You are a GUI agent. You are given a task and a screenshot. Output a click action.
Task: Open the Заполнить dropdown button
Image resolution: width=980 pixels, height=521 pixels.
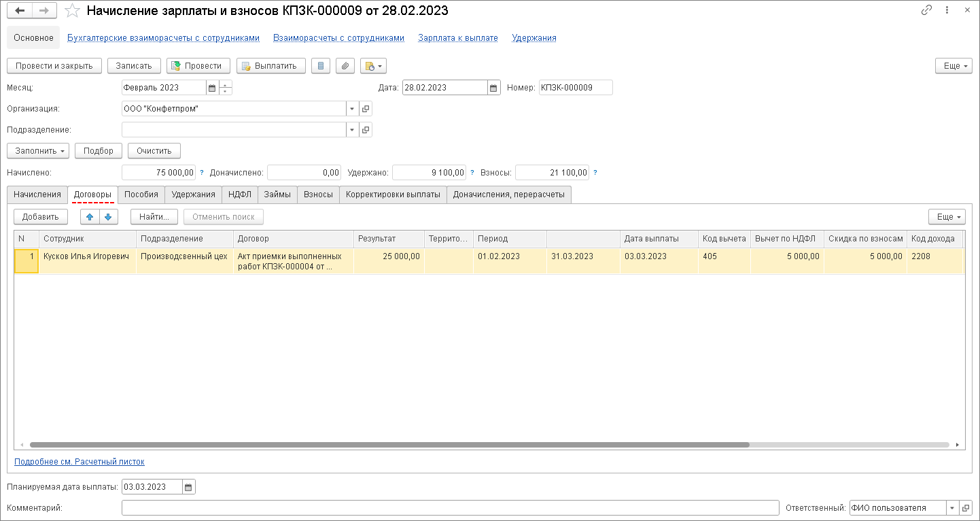click(x=38, y=150)
